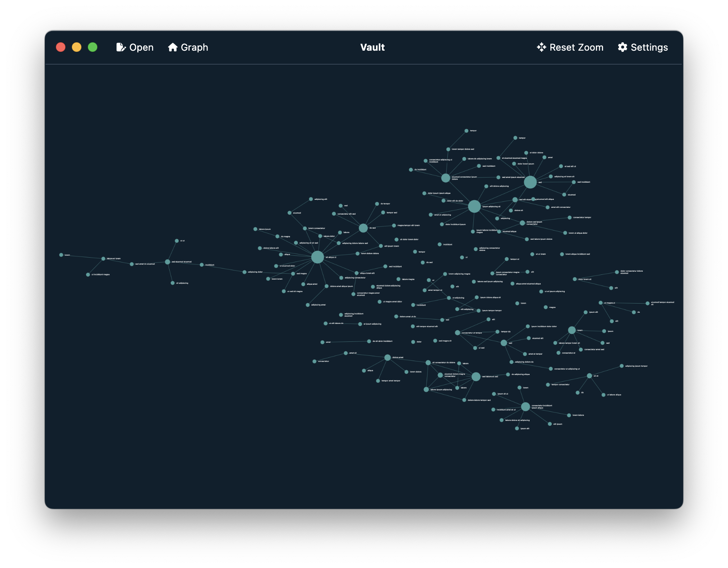Click the 'et eiusmod eiusmod magna' node
This screenshot has width=728, height=568.
click(x=499, y=158)
